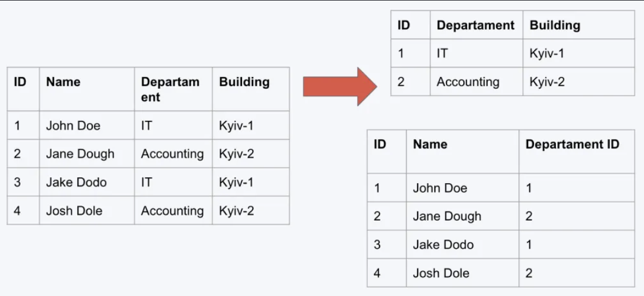Viewport: 644px width, 296px height.
Task: Click the Building header in the four-column table
Action: (244, 82)
